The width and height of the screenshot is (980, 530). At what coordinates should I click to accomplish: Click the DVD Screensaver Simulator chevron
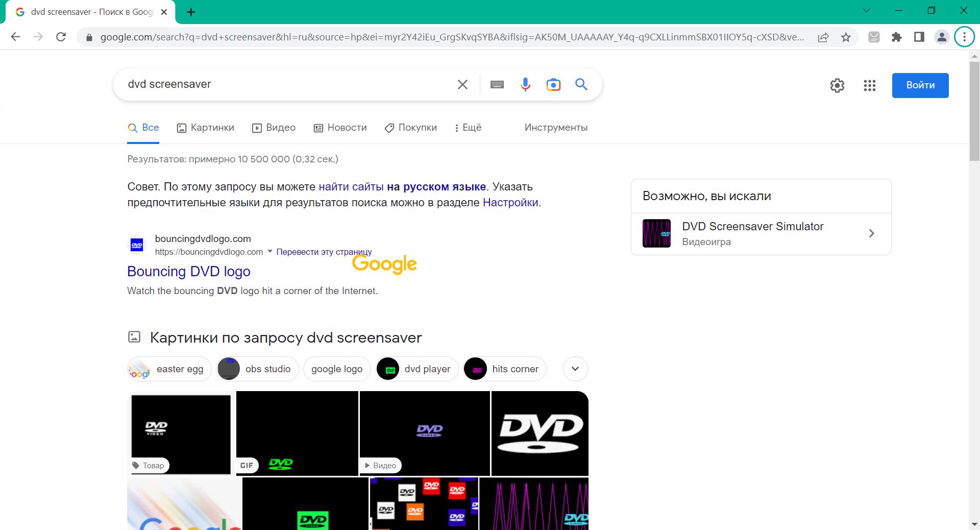click(871, 233)
